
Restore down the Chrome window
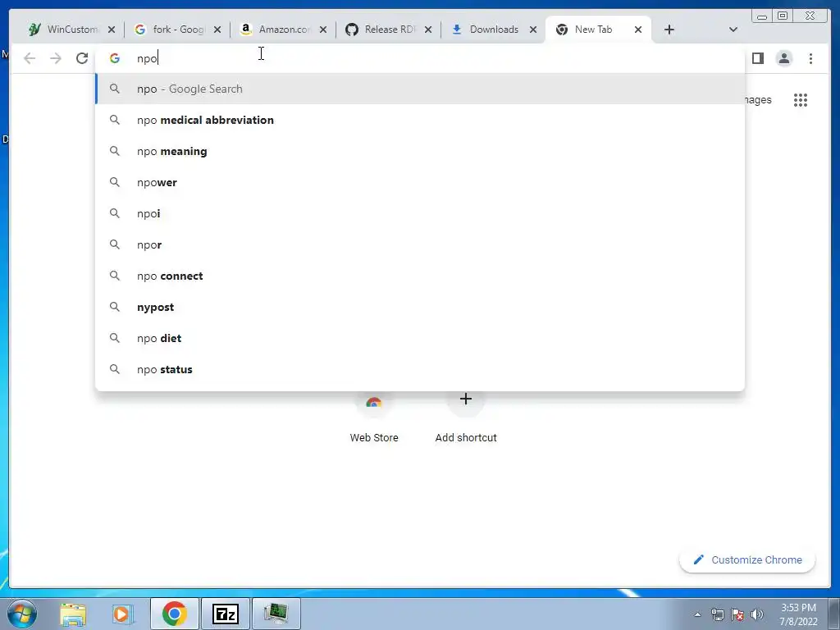click(x=783, y=16)
